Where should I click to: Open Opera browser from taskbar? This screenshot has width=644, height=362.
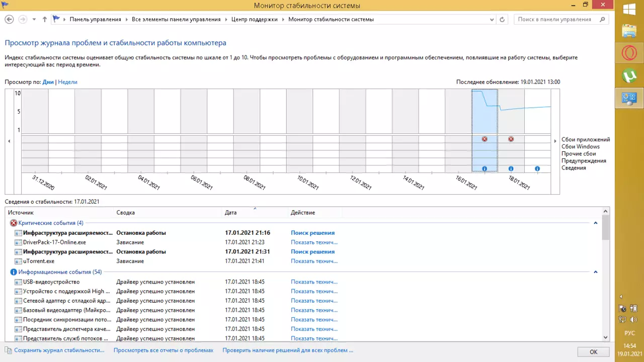pos(629,53)
